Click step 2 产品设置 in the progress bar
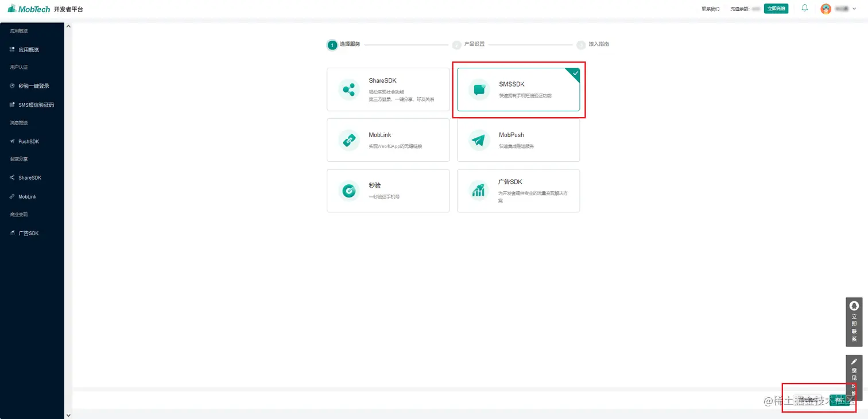Screen dimensions: 868x419 pyautogui.click(x=468, y=44)
